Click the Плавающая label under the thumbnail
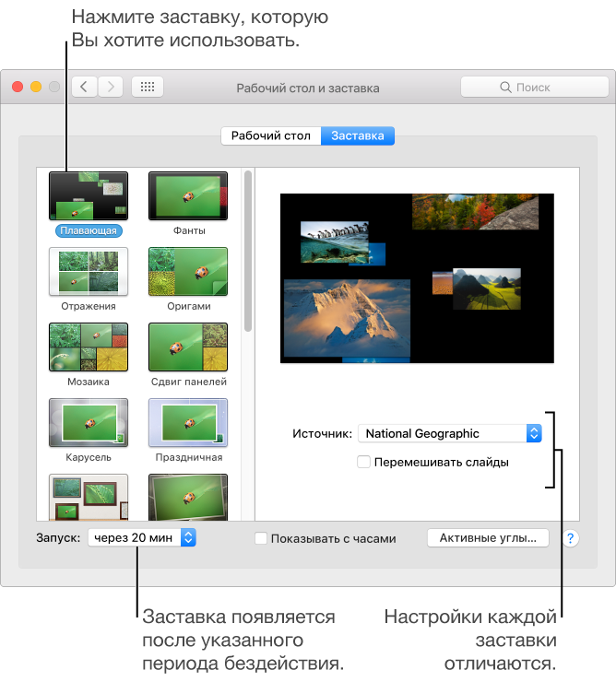 (89, 230)
